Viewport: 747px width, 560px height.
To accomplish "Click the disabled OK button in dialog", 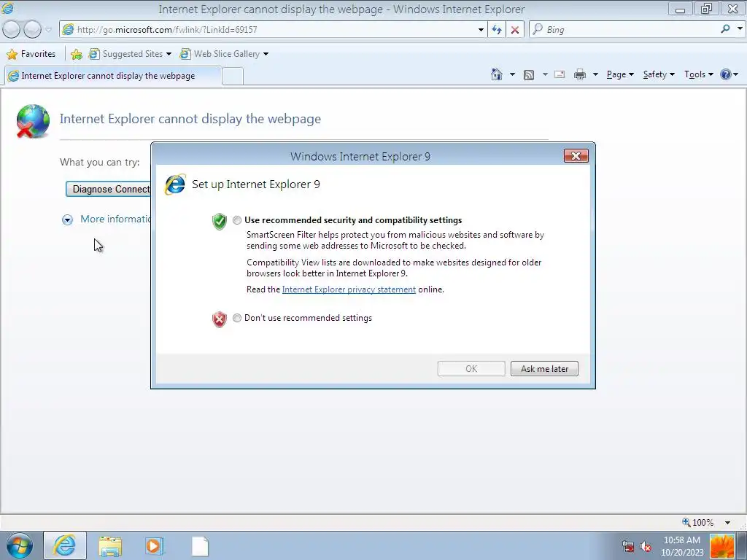I will [471, 368].
